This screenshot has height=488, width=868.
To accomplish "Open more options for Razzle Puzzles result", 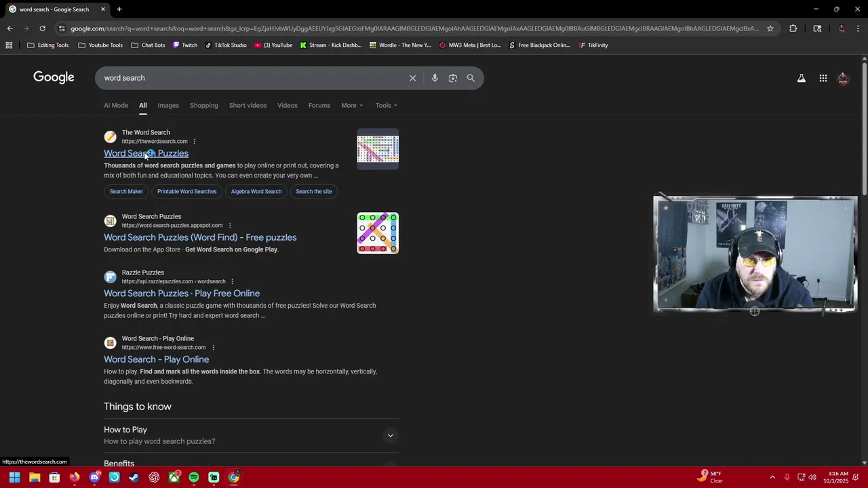I will click(x=232, y=281).
